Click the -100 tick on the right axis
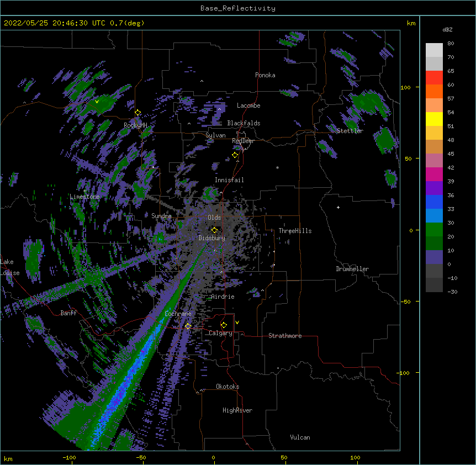This screenshot has width=476, height=465. pyautogui.click(x=404, y=373)
